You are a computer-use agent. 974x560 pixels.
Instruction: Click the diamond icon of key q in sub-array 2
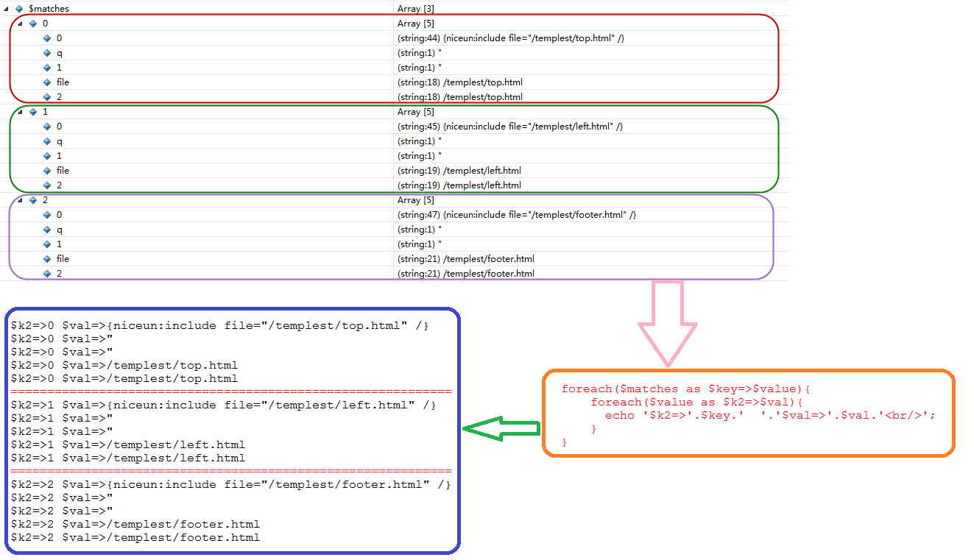click(47, 230)
